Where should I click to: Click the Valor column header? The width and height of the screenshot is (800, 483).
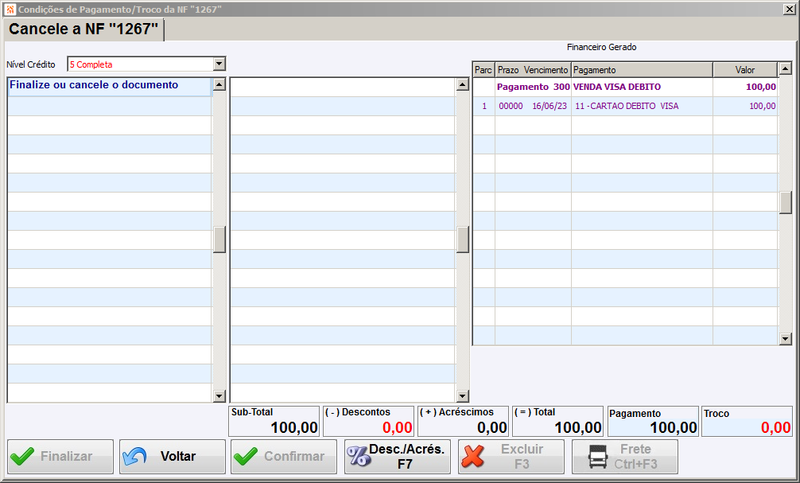[745, 70]
